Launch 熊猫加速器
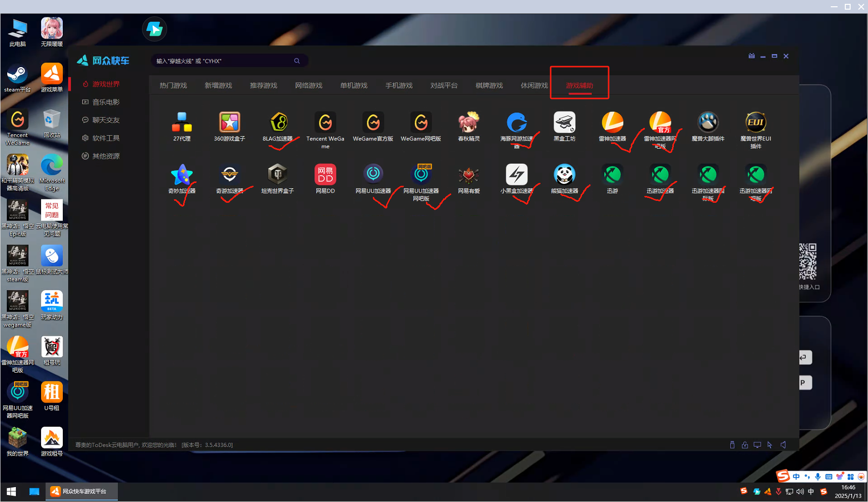Viewport: 868px width, 502px height. click(x=564, y=175)
